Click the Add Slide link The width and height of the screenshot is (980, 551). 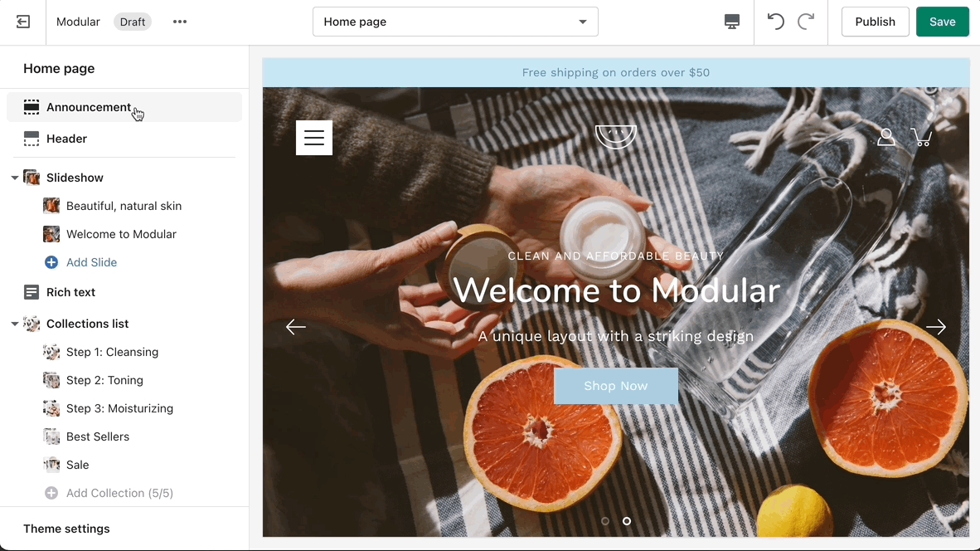tap(91, 262)
